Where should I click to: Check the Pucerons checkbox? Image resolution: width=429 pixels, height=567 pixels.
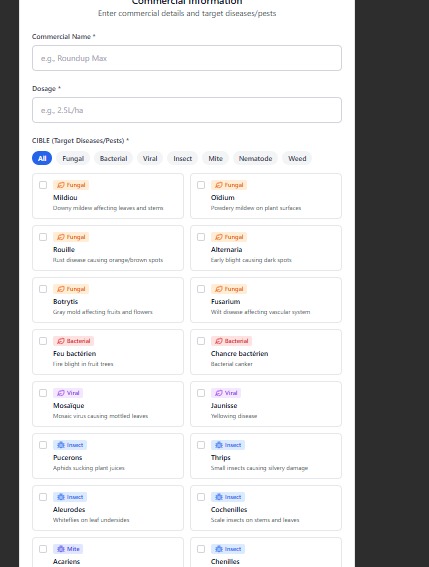[x=43, y=445]
